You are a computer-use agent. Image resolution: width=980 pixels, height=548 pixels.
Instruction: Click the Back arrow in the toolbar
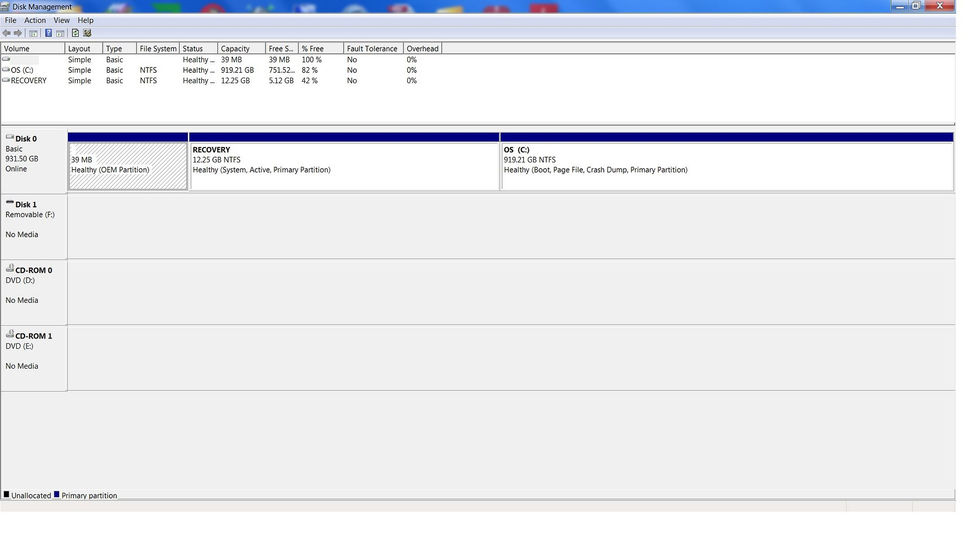[x=7, y=33]
